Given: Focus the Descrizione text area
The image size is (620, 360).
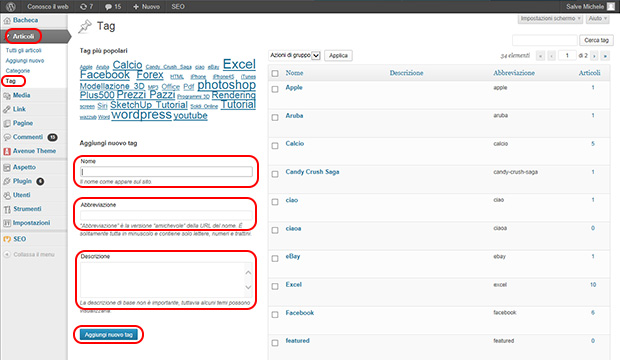Looking at the screenshot, I should [x=166, y=280].
